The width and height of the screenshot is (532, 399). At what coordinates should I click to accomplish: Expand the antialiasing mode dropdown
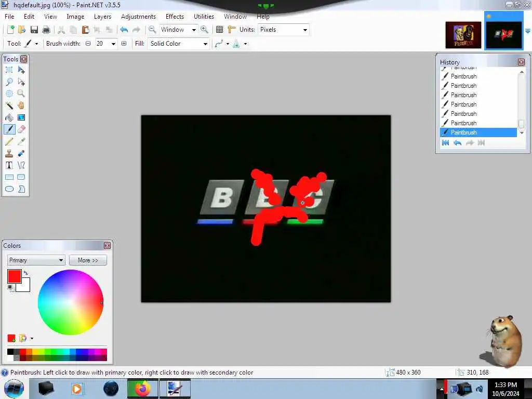[228, 44]
